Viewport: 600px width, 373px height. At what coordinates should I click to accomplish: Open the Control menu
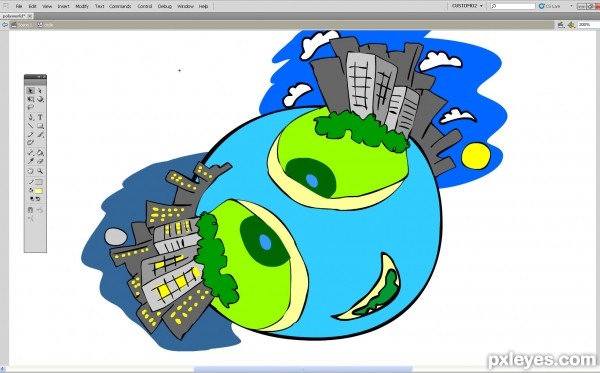(145, 7)
